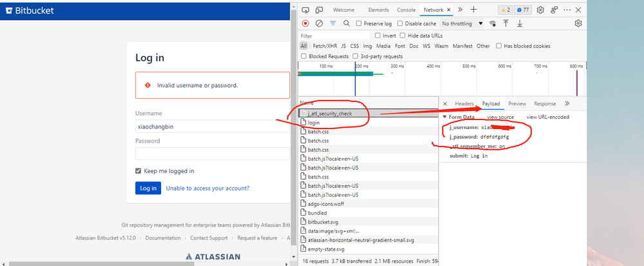This screenshot has width=644, height=266.
Task: Open the Response tab
Action: click(x=545, y=103)
